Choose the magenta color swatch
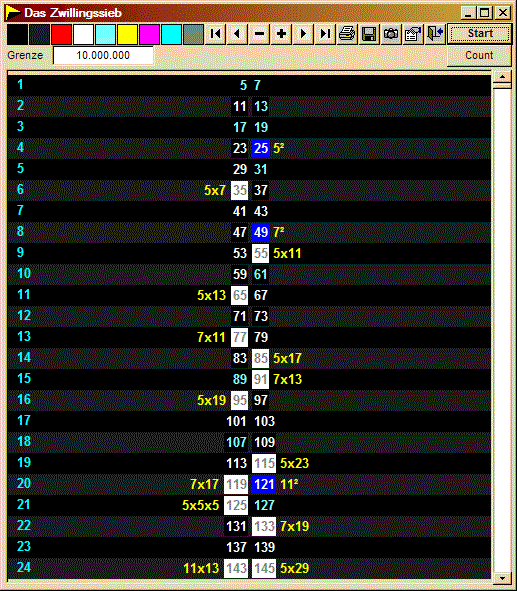The width and height of the screenshot is (517, 591). pyautogui.click(x=149, y=34)
